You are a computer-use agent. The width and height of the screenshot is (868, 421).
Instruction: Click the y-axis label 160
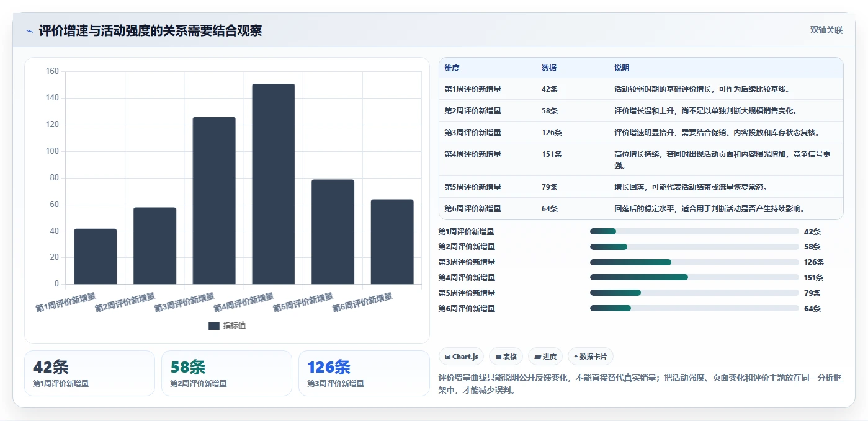pos(52,71)
